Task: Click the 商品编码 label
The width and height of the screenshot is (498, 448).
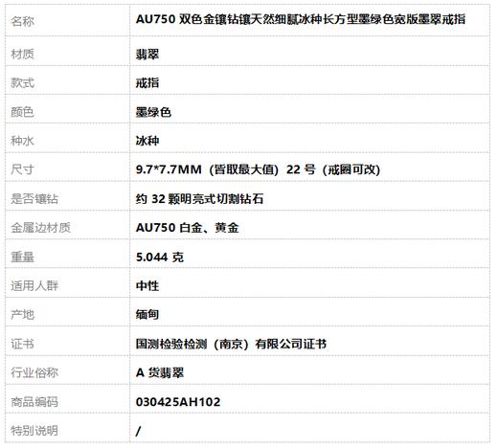Action: point(34,402)
